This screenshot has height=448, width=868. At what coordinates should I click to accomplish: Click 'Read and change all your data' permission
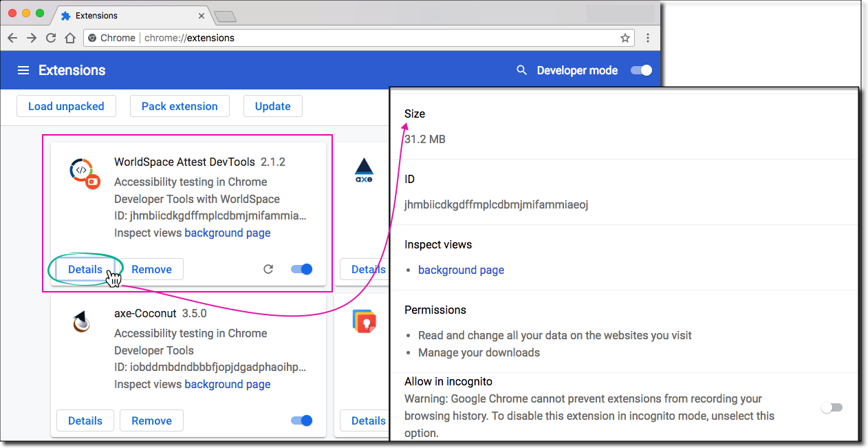pyautogui.click(x=555, y=335)
